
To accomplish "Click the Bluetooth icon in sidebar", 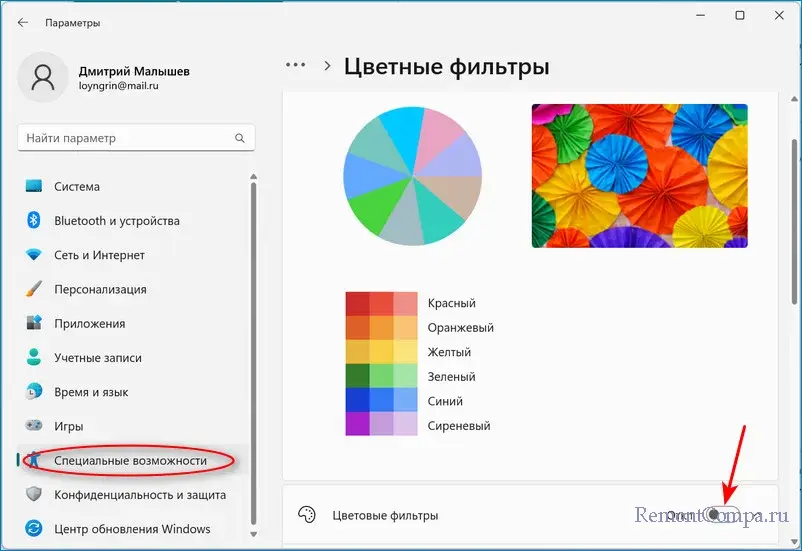I will point(34,220).
